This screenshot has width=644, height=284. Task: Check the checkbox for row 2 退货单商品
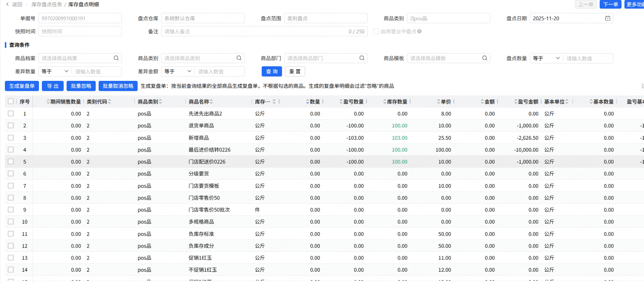[x=11, y=125]
